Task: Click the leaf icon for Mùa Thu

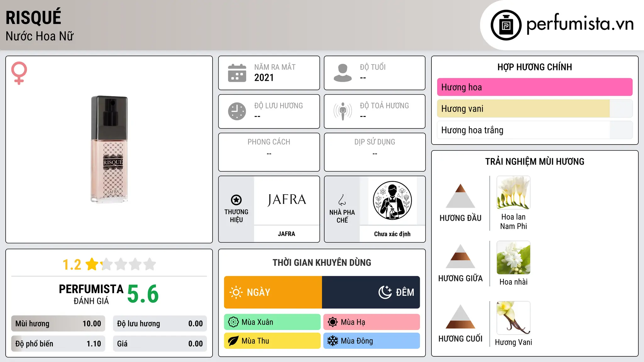Action: pyautogui.click(x=233, y=341)
